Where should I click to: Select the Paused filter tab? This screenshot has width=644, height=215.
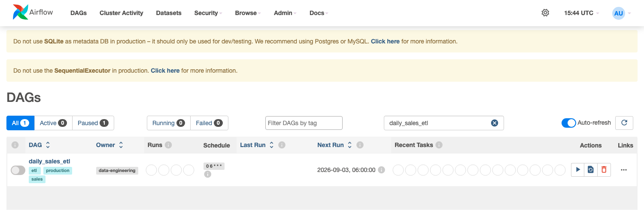click(x=93, y=123)
